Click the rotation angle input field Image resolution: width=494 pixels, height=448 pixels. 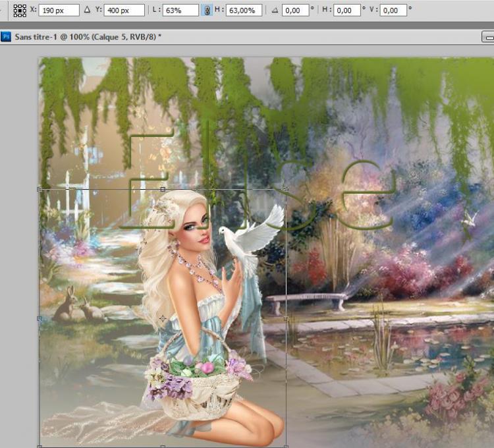click(x=296, y=11)
